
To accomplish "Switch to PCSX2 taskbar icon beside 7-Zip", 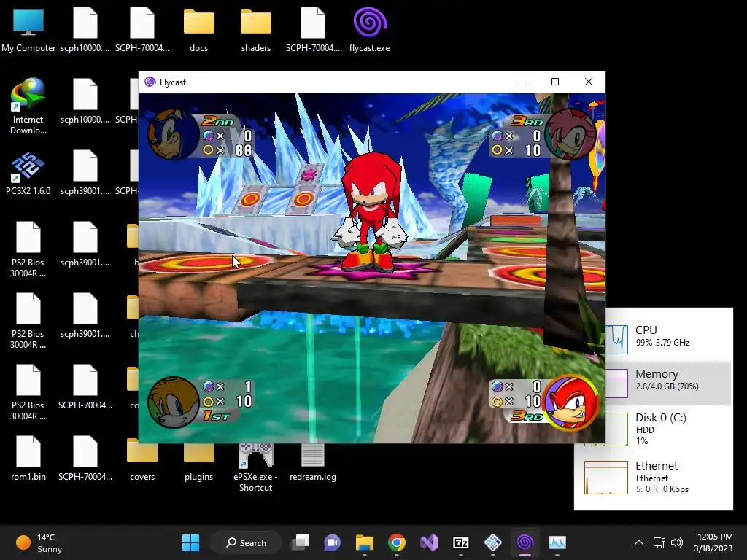I will [492, 542].
